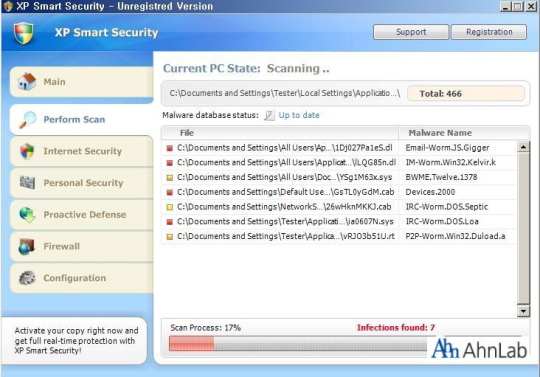Open Firewall via its globe icon
The height and width of the screenshot is (377, 540).
[x=27, y=246]
